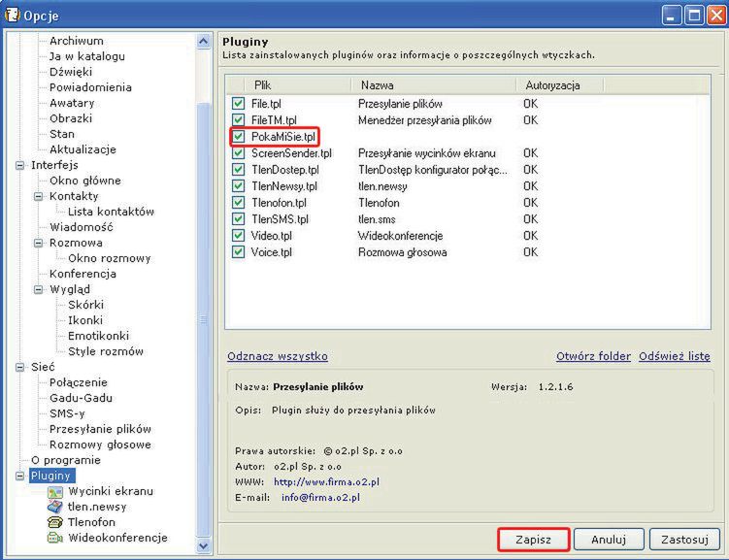Uncheck the Video.tpl checkbox
729x560 pixels.
pyautogui.click(x=238, y=236)
